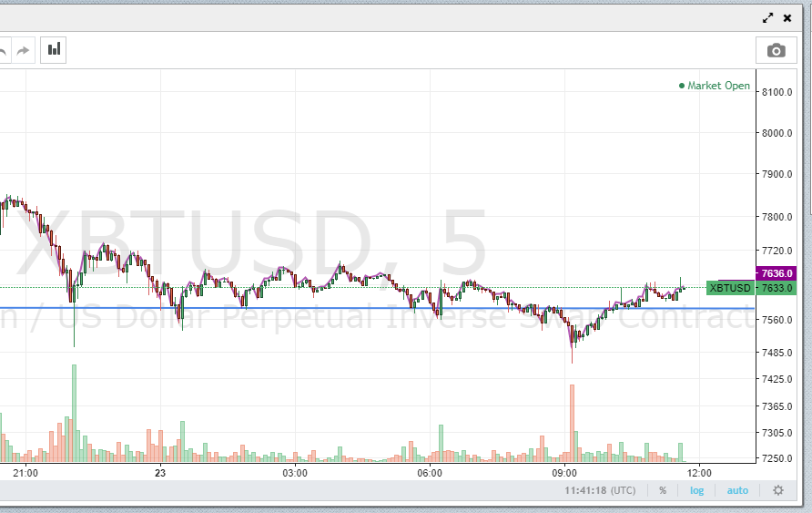Expand chart to fullscreen with arrows icon

(x=768, y=18)
